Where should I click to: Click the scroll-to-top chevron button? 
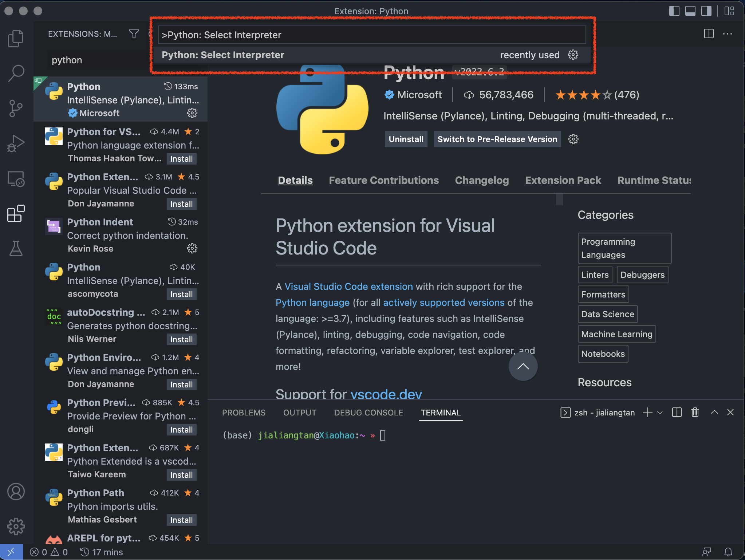click(x=522, y=365)
